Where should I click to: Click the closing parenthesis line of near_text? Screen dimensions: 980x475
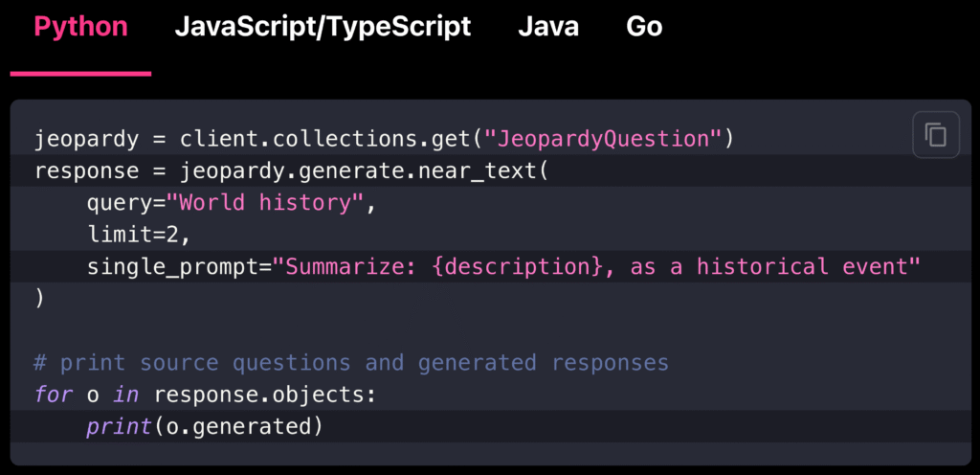(x=40, y=299)
